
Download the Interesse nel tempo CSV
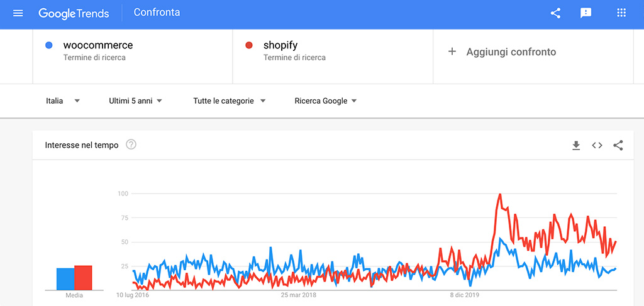[576, 145]
